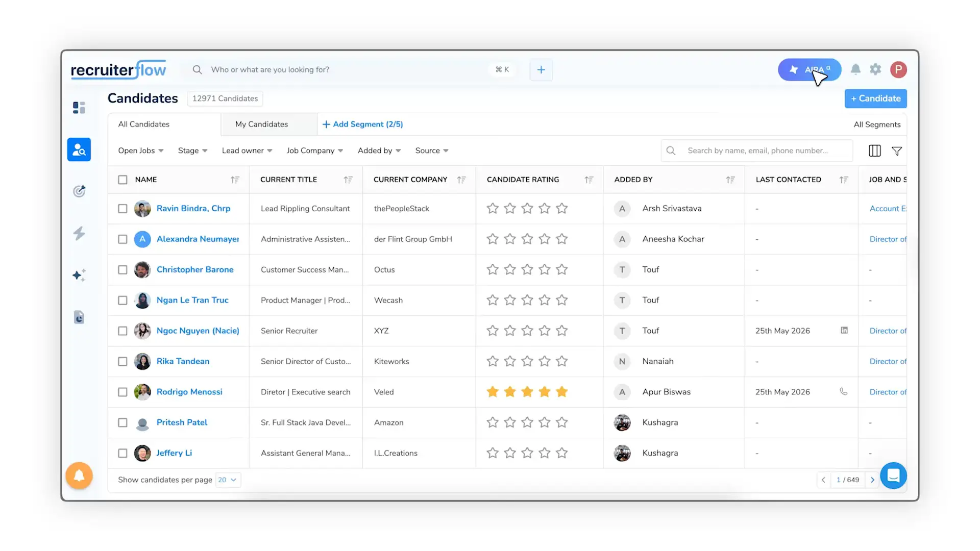Go to the previous page arrow

[x=823, y=480]
